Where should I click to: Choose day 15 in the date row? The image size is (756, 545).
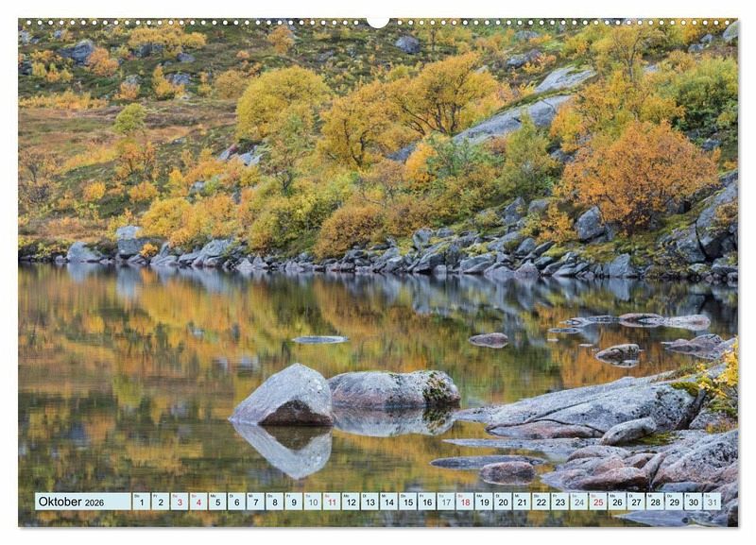pos(408,502)
